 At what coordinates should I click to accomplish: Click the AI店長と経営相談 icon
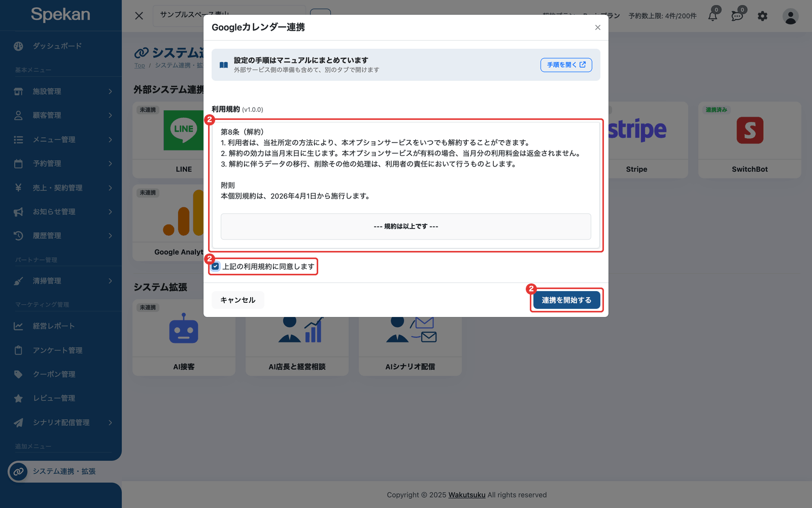[x=300, y=329]
